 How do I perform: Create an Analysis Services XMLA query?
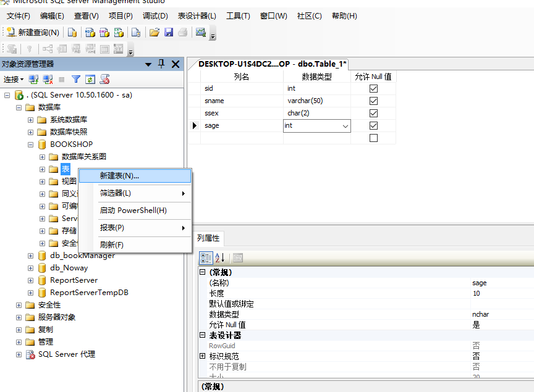[119, 32]
